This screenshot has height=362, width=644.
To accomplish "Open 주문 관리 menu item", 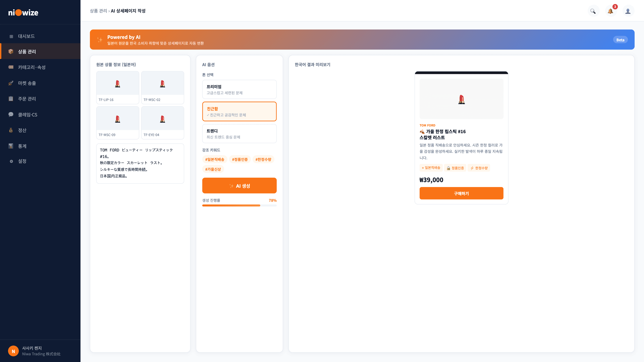I will pos(40,99).
